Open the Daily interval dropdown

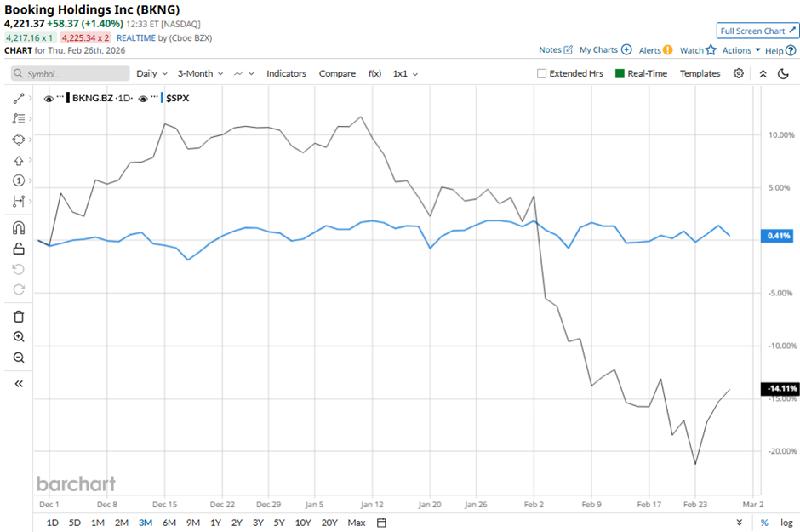pyautogui.click(x=152, y=73)
